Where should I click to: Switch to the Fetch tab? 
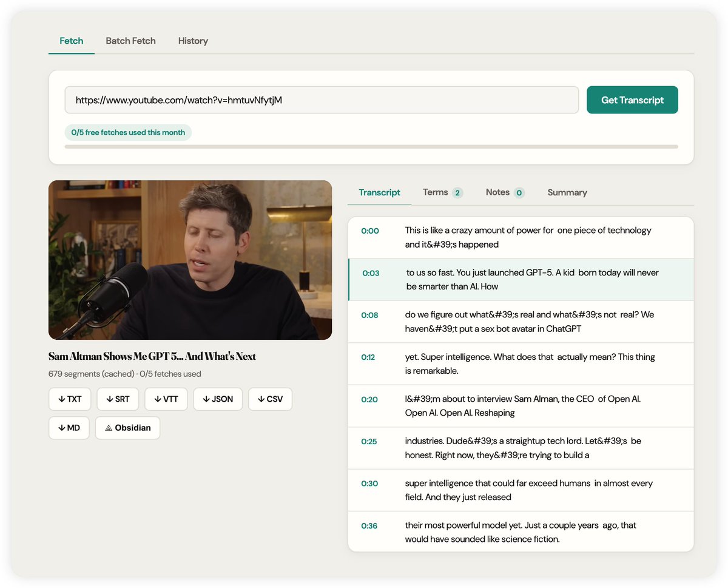(72, 41)
